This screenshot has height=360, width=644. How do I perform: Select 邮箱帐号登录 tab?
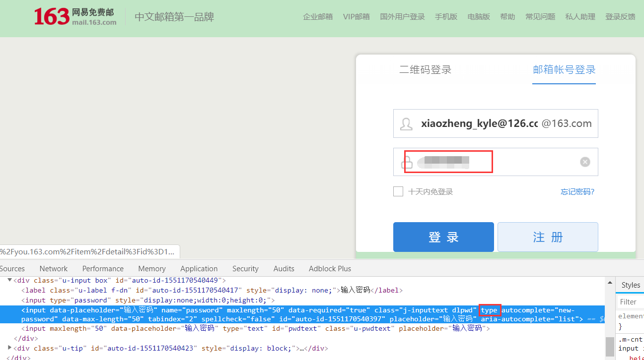pyautogui.click(x=564, y=70)
